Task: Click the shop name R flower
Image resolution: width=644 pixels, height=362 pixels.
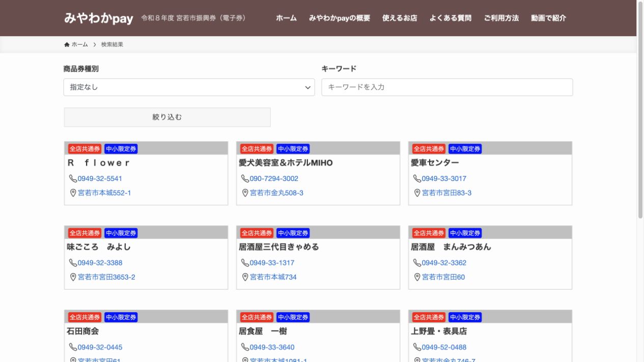Action: point(98,163)
